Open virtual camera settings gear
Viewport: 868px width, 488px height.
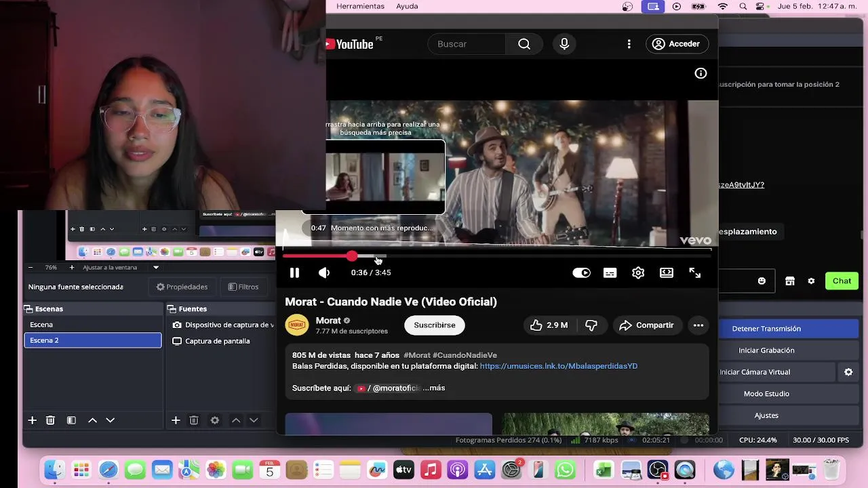tap(848, 372)
